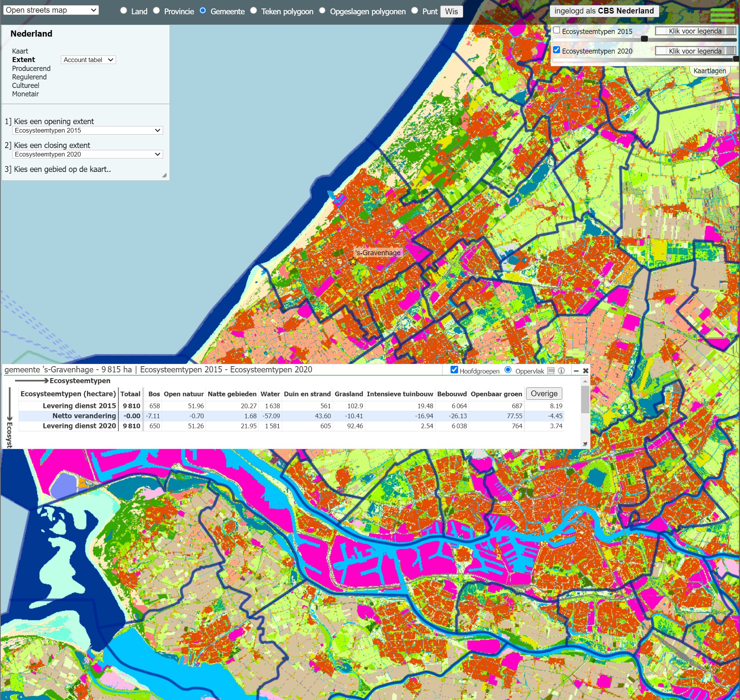This screenshot has width=740, height=700.
Task: Open the Monetair menu item
Action: point(25,94)
